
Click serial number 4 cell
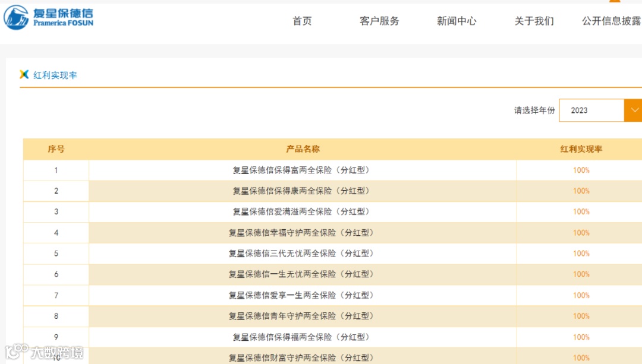pyautogui.click(x=56, y=233)
